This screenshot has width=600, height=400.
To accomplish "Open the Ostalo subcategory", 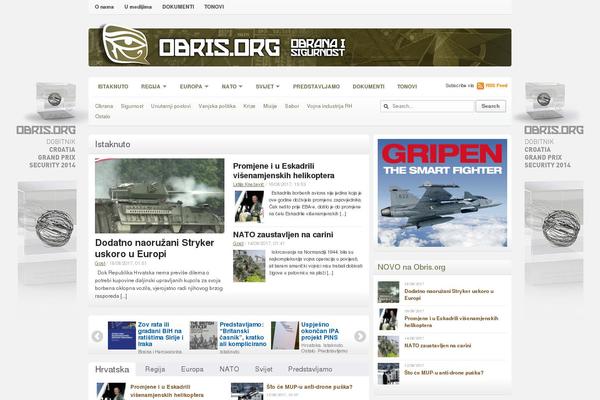I will [x=103, y=116].
